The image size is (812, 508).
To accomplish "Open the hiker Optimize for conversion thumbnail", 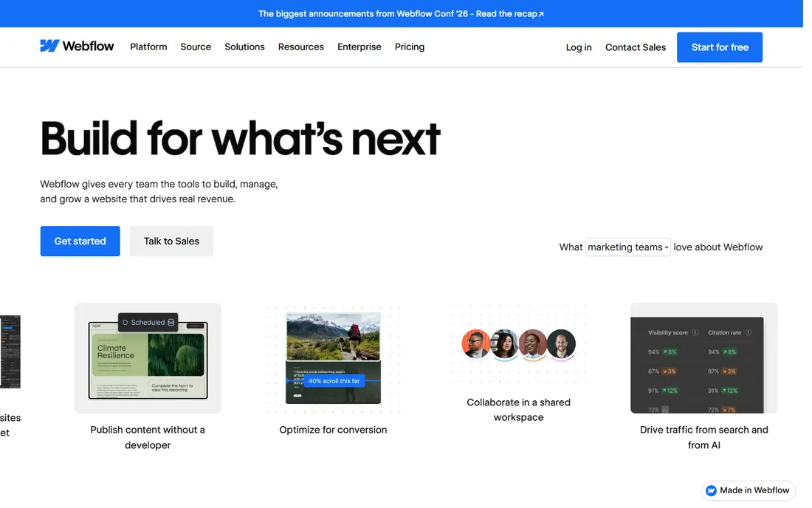I will pos(333,358).
